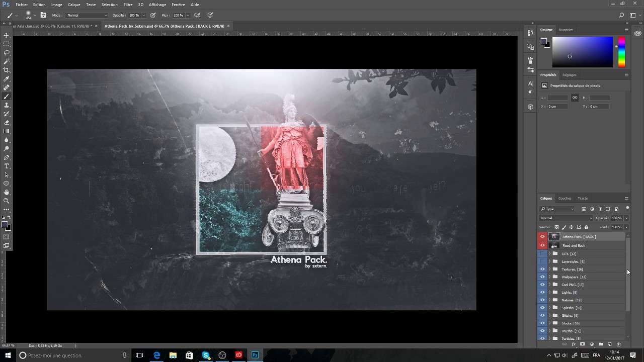Create a new adjustment layer icon

click(592, 344)
